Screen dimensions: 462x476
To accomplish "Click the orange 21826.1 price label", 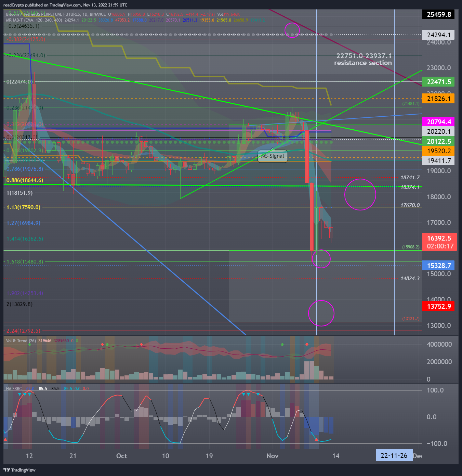I will (x=439, y=99).
